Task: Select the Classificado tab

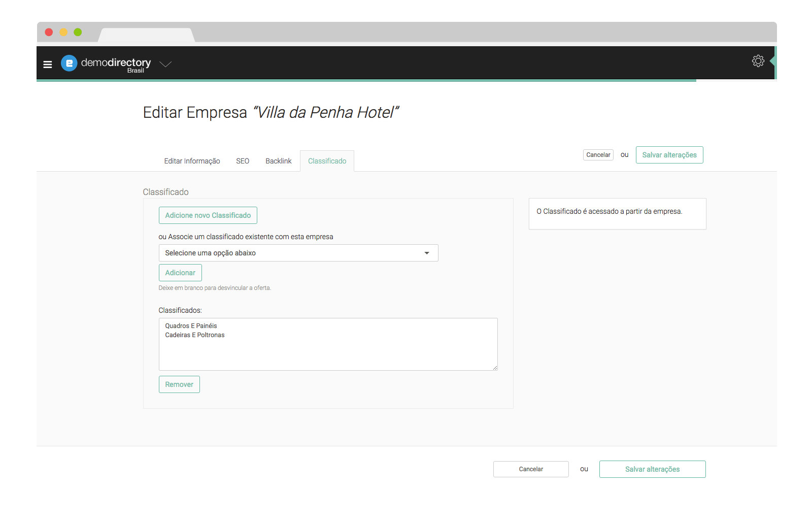Action: (327, 161)
